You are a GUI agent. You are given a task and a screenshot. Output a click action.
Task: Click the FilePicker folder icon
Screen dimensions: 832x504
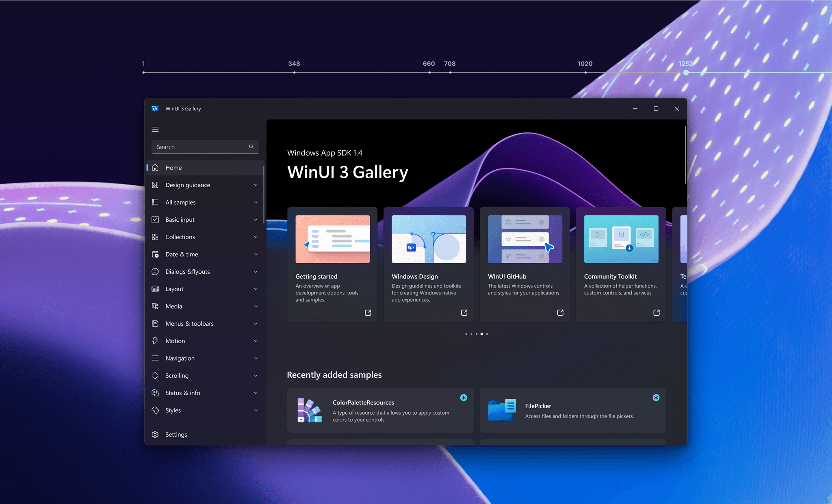[x=502, y=410]
